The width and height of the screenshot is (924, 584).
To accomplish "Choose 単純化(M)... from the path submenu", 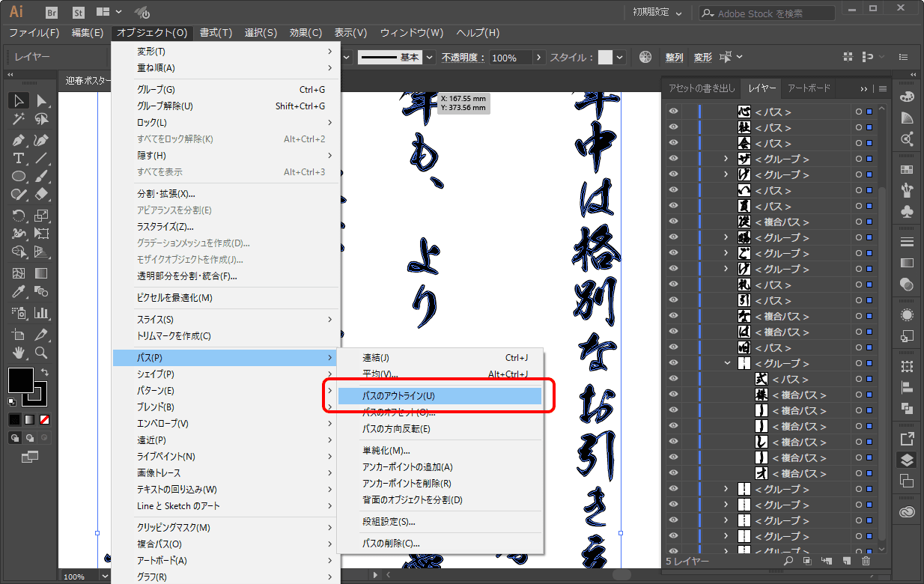I will (x=386, y=451).
